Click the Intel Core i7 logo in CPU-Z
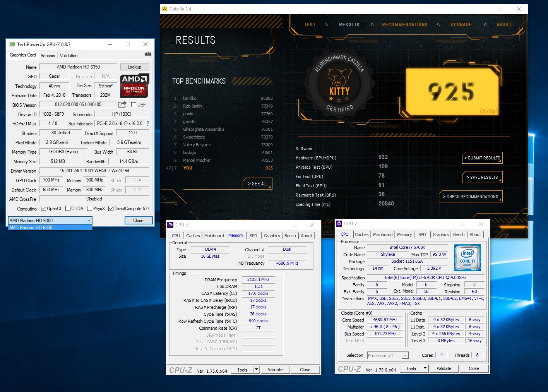 (468, 257)
